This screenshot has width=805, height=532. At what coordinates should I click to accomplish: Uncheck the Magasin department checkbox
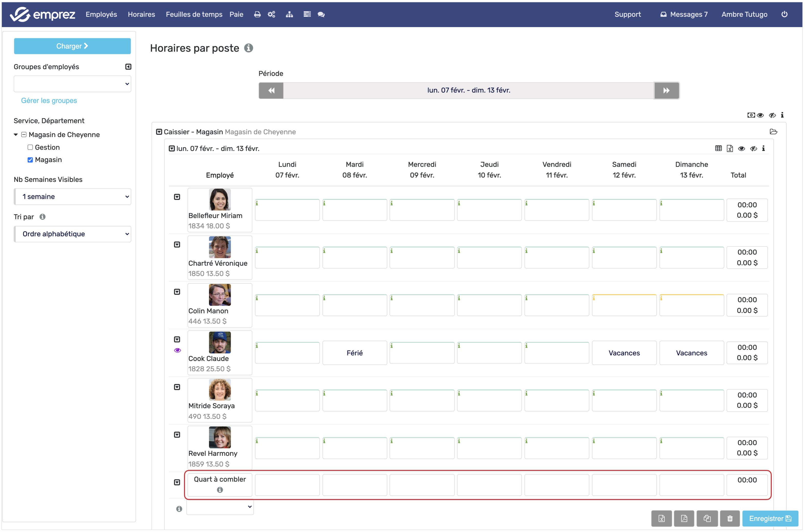point(30,160)
